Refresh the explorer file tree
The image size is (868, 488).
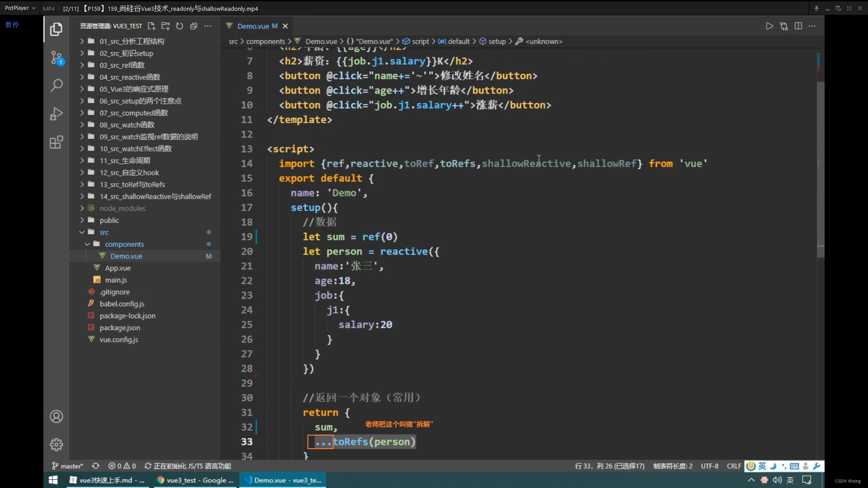tap(179, 26)
